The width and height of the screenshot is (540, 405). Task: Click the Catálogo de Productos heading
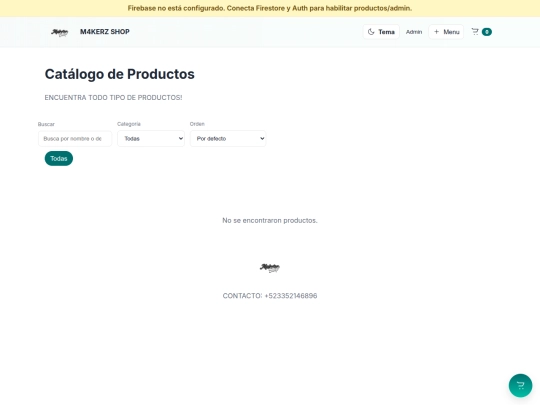point(120,74)
